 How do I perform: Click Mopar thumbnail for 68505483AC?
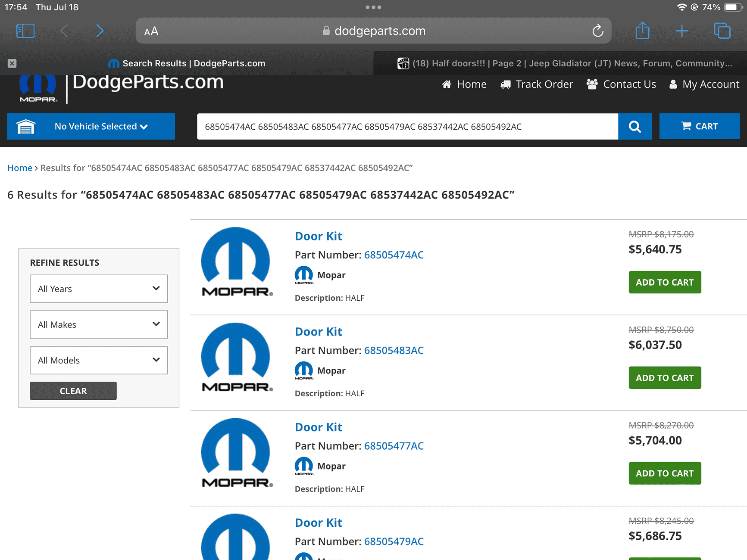[x=236, y=358]
